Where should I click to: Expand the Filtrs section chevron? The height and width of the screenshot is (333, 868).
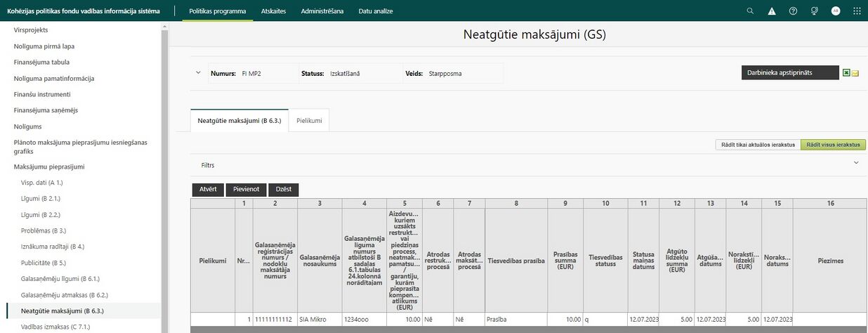(856, 162)
